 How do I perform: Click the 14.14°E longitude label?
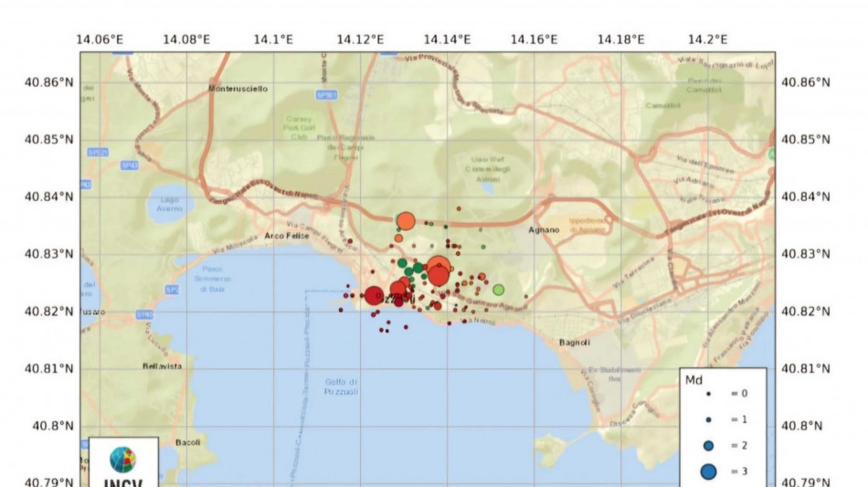tap(448, 40)
